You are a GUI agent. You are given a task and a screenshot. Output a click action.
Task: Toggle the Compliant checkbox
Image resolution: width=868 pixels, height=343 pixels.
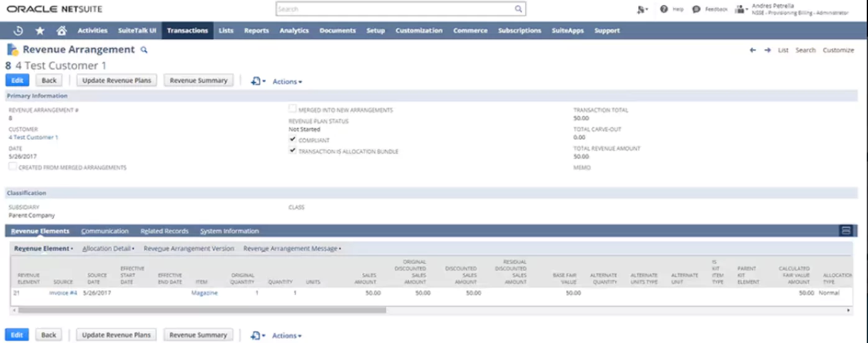293,140
